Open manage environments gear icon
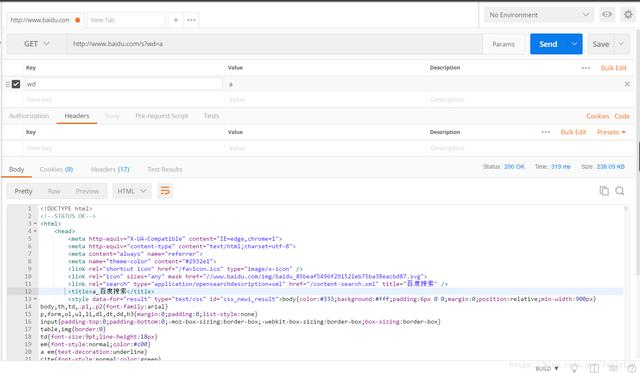The image size is (640, 373). click(628, 15)
